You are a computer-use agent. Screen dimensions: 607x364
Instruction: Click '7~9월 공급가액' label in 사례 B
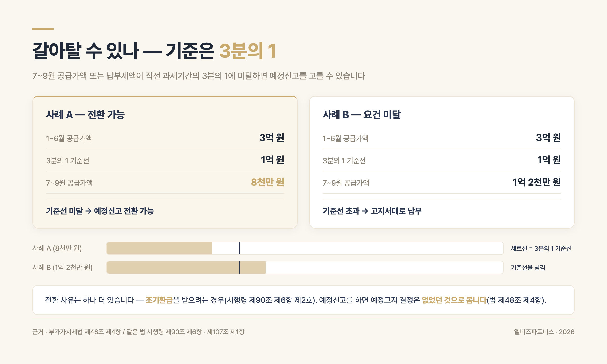point(346,183)
